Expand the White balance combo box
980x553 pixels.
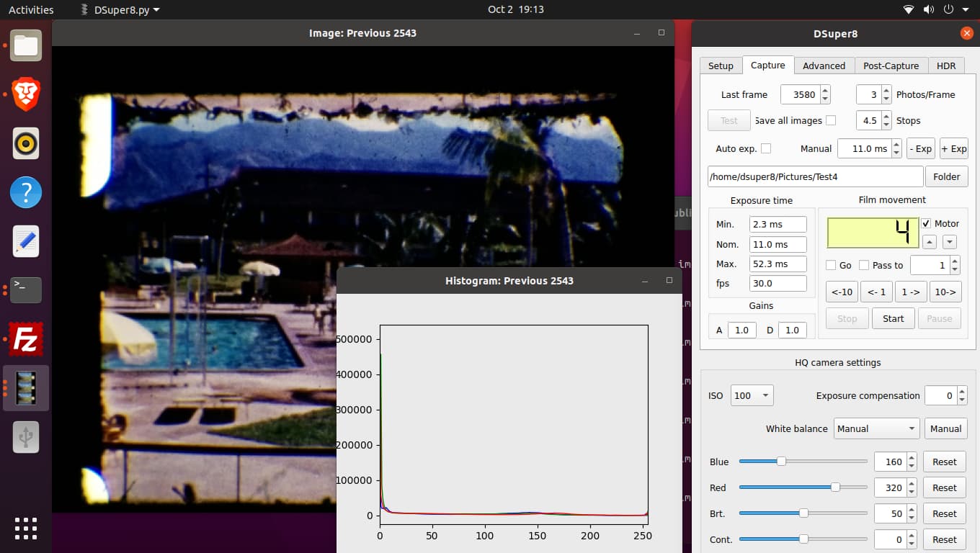pos(876,428)
